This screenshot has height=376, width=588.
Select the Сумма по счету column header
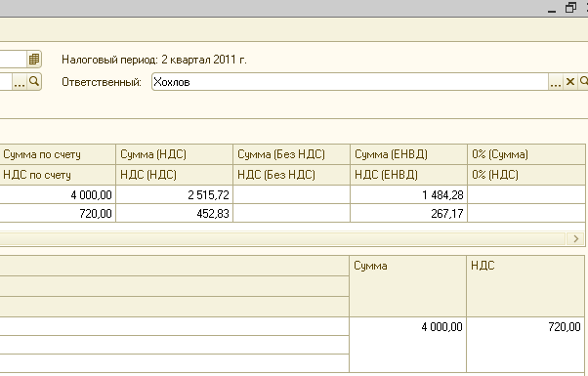coord(58,154)
